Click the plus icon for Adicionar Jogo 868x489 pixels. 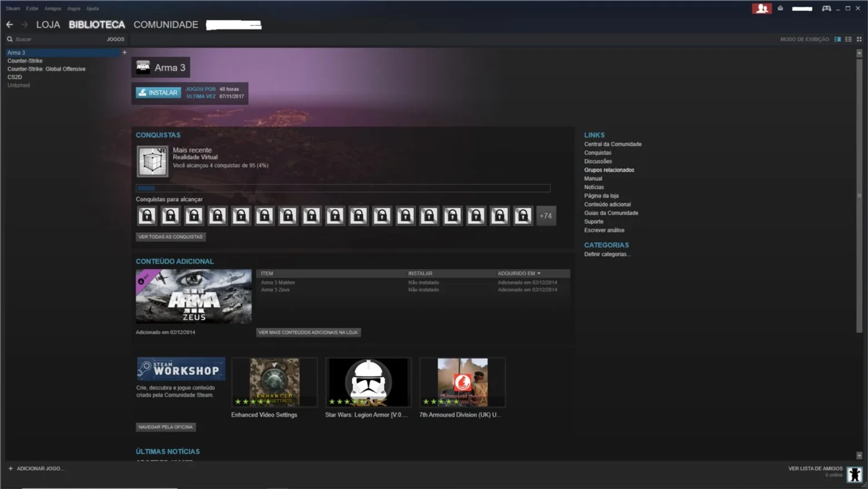point(10,468)
